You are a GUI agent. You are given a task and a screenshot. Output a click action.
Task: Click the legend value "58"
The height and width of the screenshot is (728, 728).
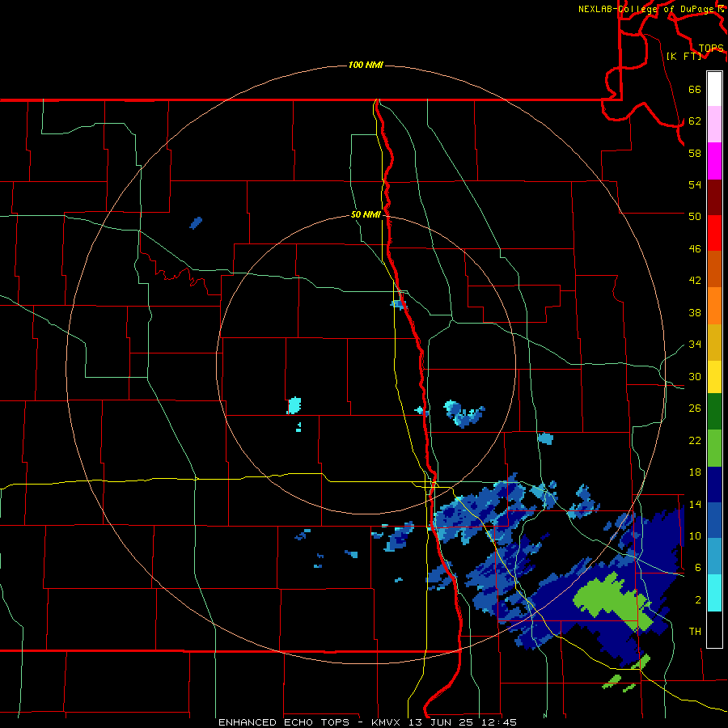[x=695, y=153]
